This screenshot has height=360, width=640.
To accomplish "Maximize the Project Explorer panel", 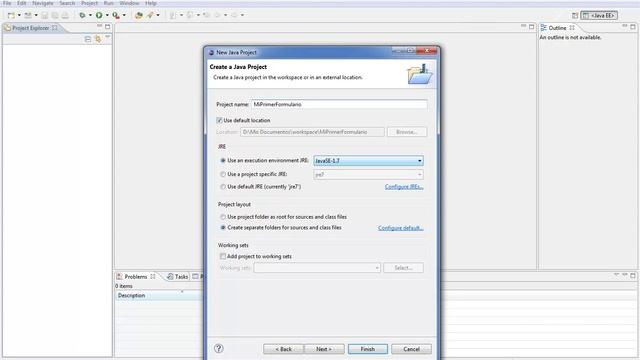I will click(x=107, y=27).
